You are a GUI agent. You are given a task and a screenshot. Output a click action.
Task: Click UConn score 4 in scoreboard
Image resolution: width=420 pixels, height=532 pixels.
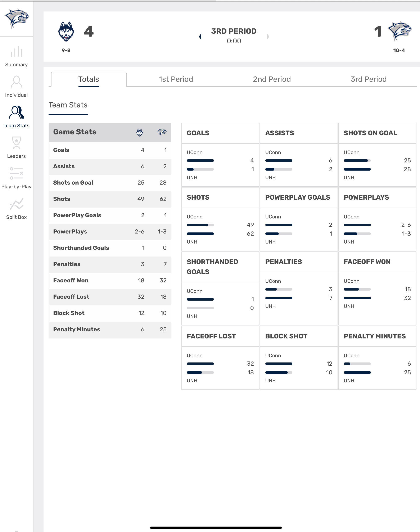89,31
